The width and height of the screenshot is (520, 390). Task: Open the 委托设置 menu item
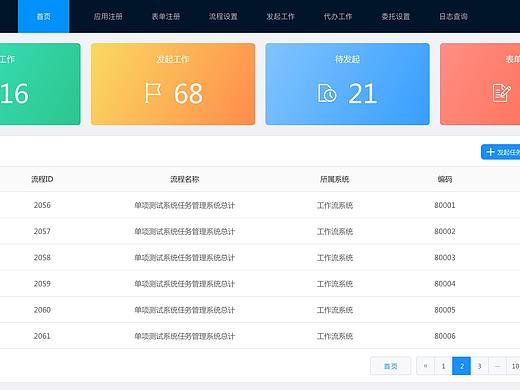[x=395, y=16]
